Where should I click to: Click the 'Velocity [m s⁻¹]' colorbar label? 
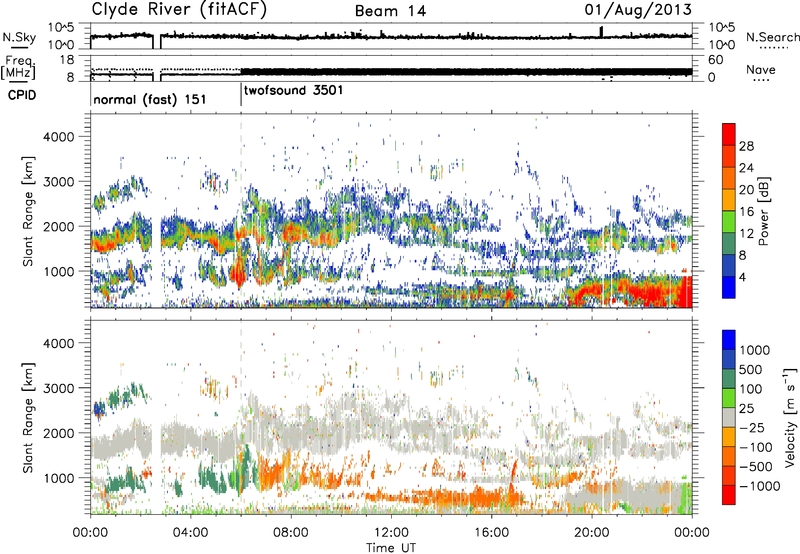[x=790, y=416]
